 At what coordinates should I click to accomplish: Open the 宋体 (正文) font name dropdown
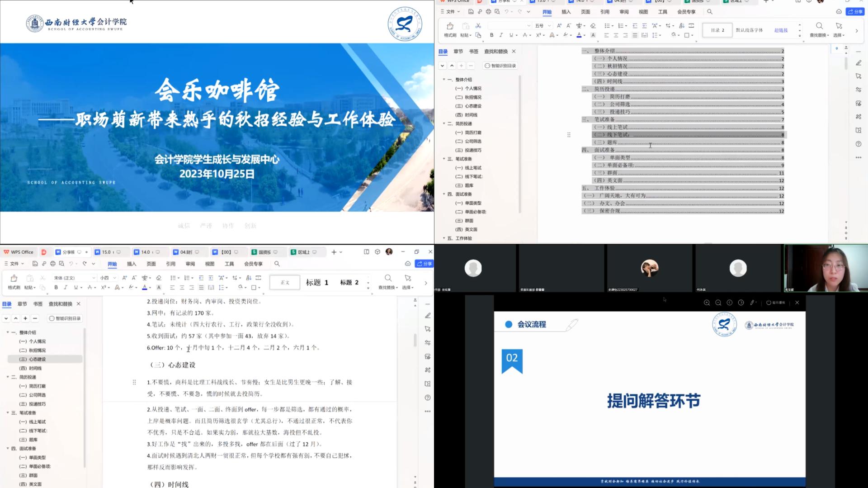click(94, 278)
